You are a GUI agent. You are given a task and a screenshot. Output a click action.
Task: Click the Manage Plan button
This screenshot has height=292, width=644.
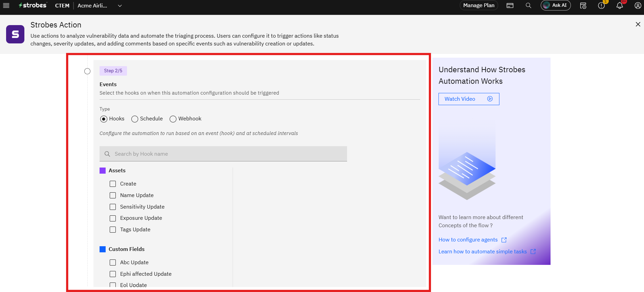[479, 5]
